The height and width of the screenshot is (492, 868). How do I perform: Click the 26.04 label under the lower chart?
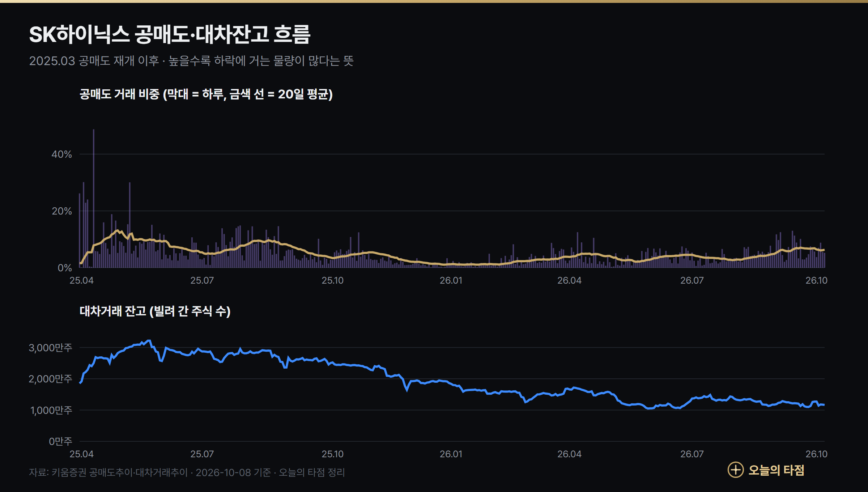(x=570, y=454)
